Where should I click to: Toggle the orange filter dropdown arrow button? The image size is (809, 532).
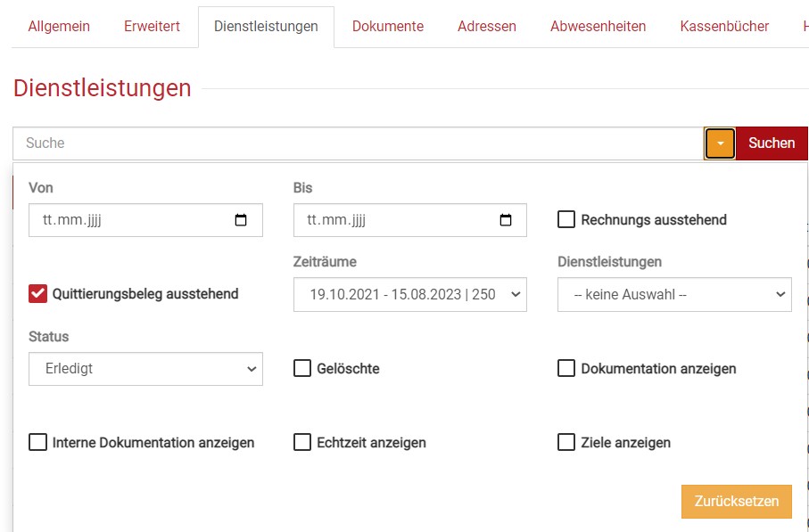(x=720, y=143)
